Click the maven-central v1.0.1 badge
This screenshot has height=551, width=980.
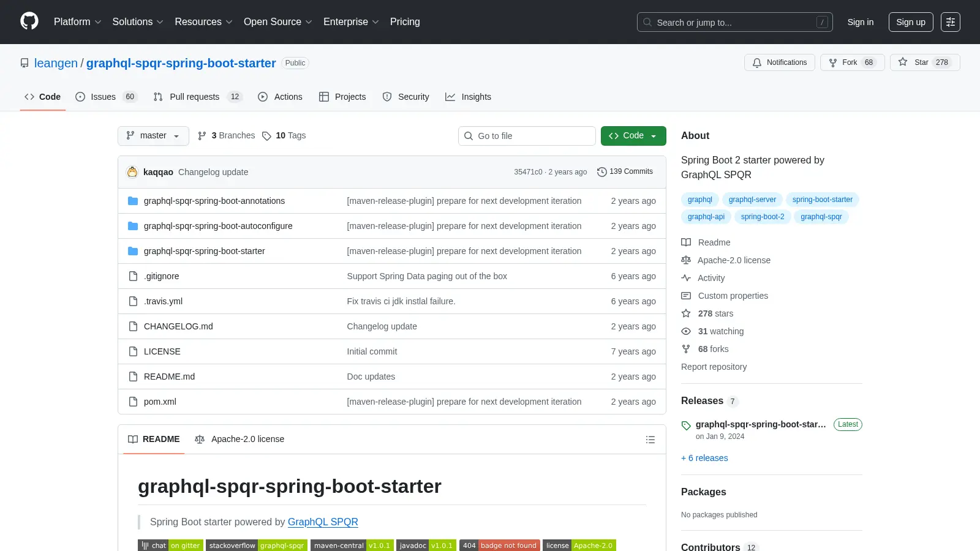click(352, 545)
